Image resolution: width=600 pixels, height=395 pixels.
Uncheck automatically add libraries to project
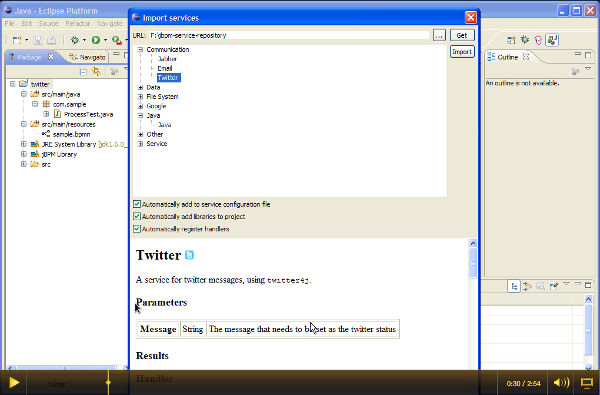(137, 216)
